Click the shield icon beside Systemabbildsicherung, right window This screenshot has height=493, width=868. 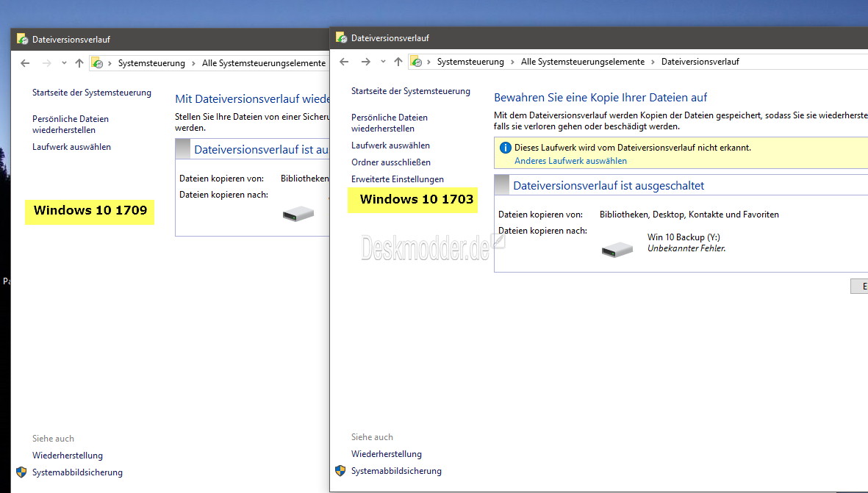pyautogui.click(x=340, y=470)
